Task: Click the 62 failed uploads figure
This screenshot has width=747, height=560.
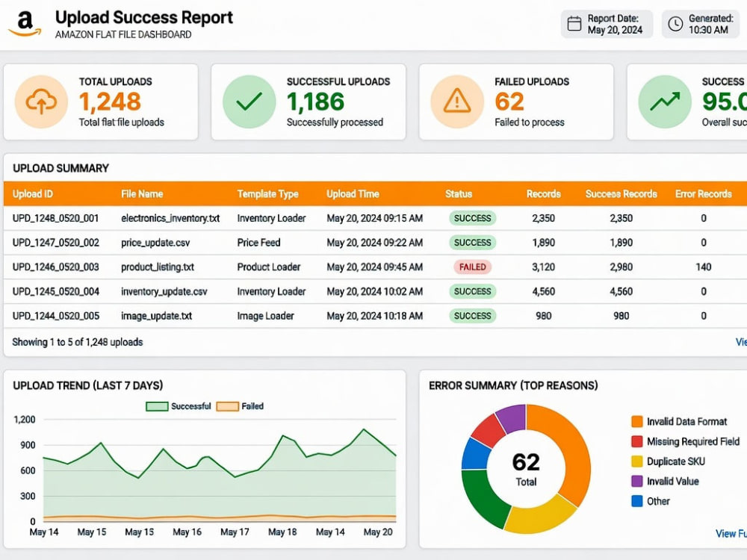Action: click(509, 102)
